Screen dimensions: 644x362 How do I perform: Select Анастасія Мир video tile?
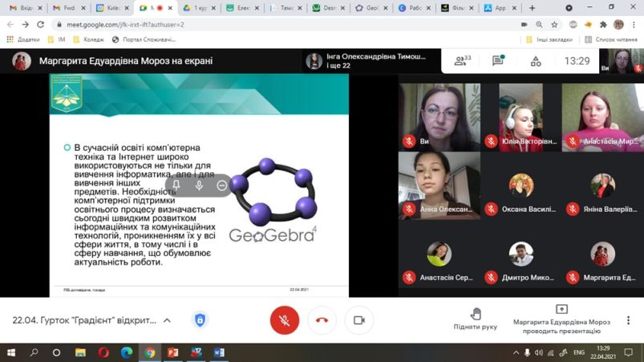(603, 117)
